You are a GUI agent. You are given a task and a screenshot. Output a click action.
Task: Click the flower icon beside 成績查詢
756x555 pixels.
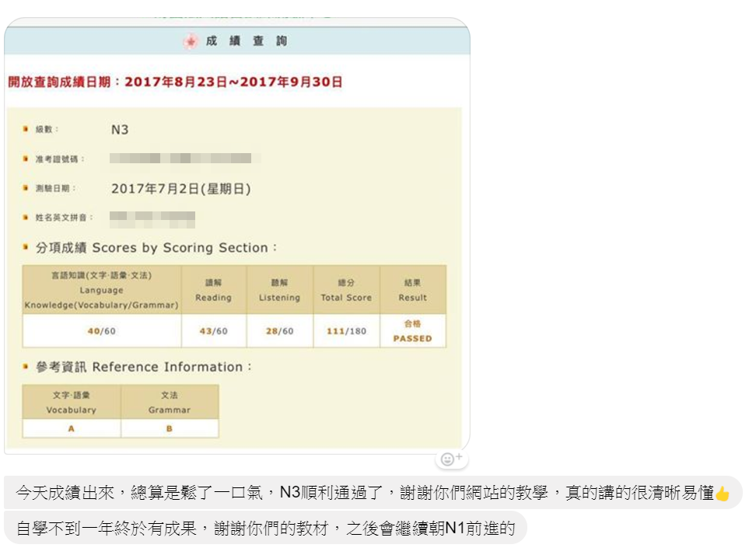191,42
